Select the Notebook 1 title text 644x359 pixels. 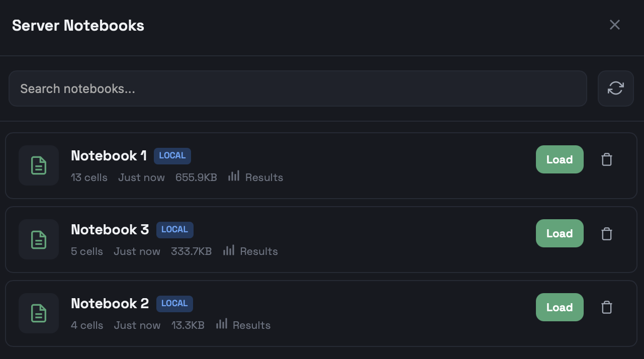coord(109,156)
